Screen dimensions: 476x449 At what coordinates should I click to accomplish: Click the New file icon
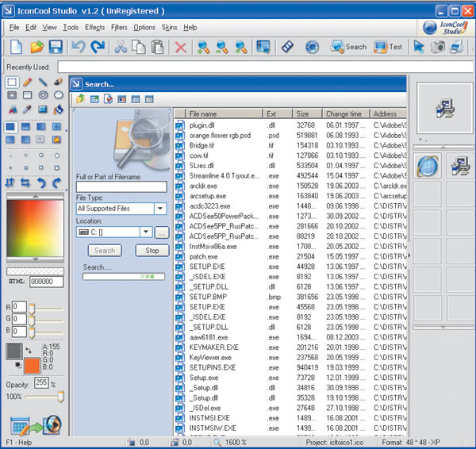tap(16, 47)
